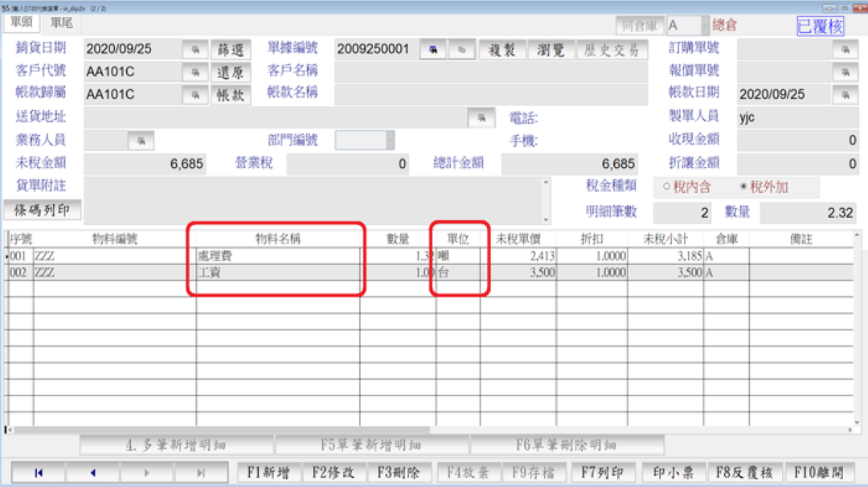Screen dimensions: 868x487
Task: Select 稅外加 radio option
Action: click(743, 187)
